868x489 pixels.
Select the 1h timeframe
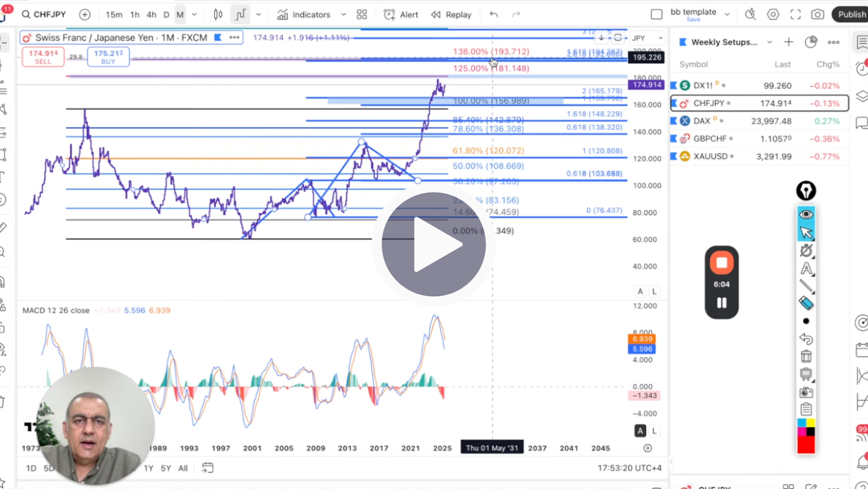135,15
